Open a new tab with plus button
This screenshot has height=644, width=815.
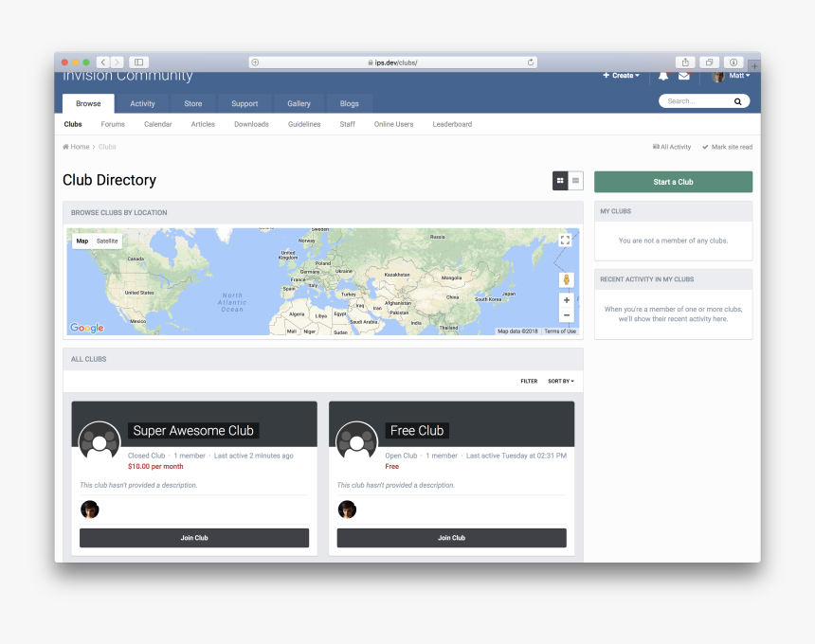pos(754,66)
